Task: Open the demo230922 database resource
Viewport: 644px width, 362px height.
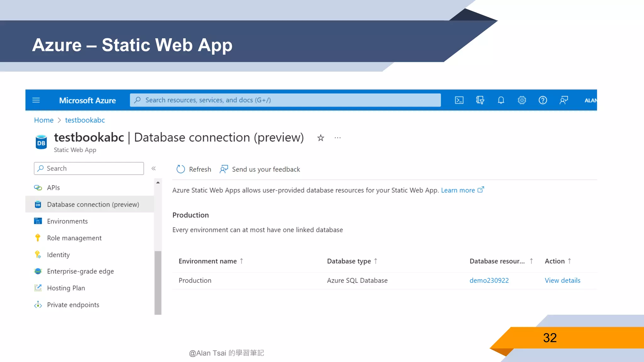Action: pyautogui.click(x=489, y=280)
